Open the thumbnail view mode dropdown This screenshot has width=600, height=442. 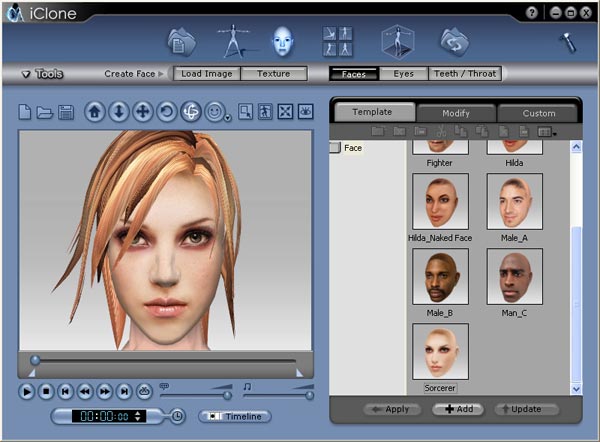point(546,131)
